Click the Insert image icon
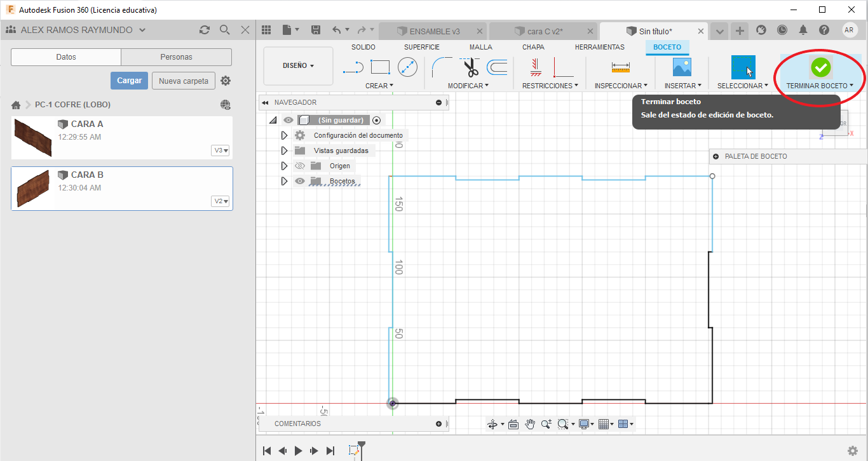The width and height of the screenshot is (868, 461). pos(682,67)
